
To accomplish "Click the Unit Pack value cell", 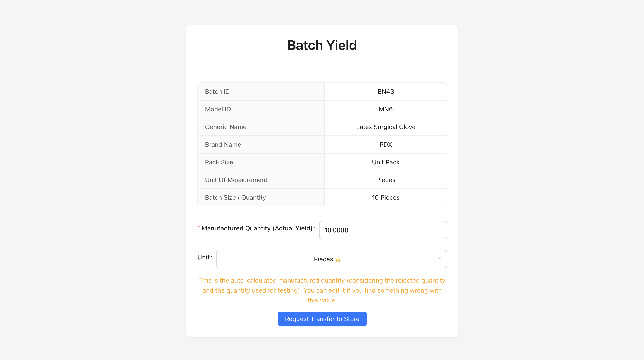I will (x=385, y=162).
